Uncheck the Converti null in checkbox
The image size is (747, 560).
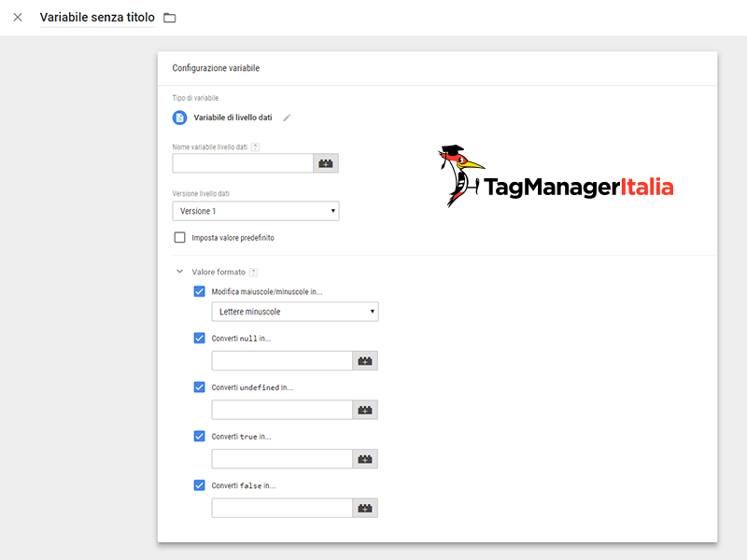coord(199,338)
